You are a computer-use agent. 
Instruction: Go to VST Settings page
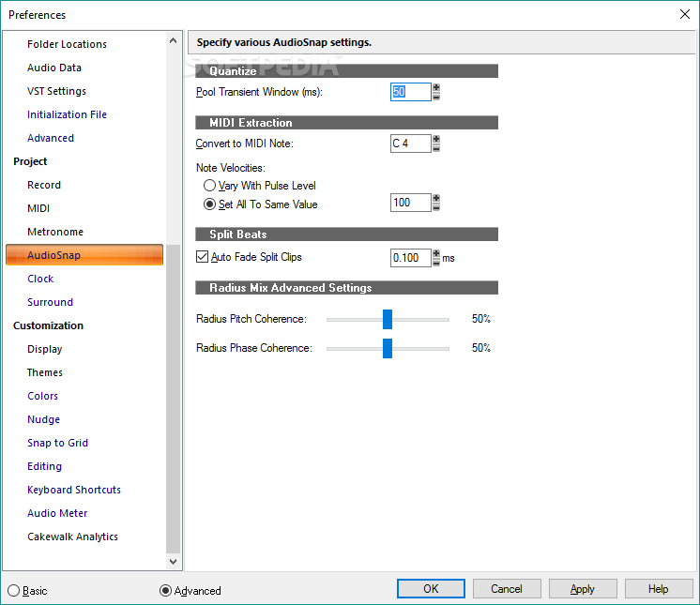coord(56,91)
